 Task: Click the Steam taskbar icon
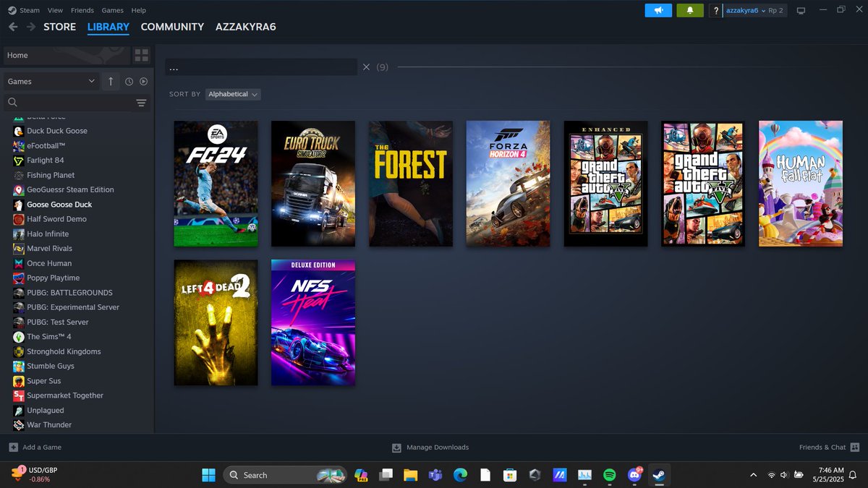658,475
